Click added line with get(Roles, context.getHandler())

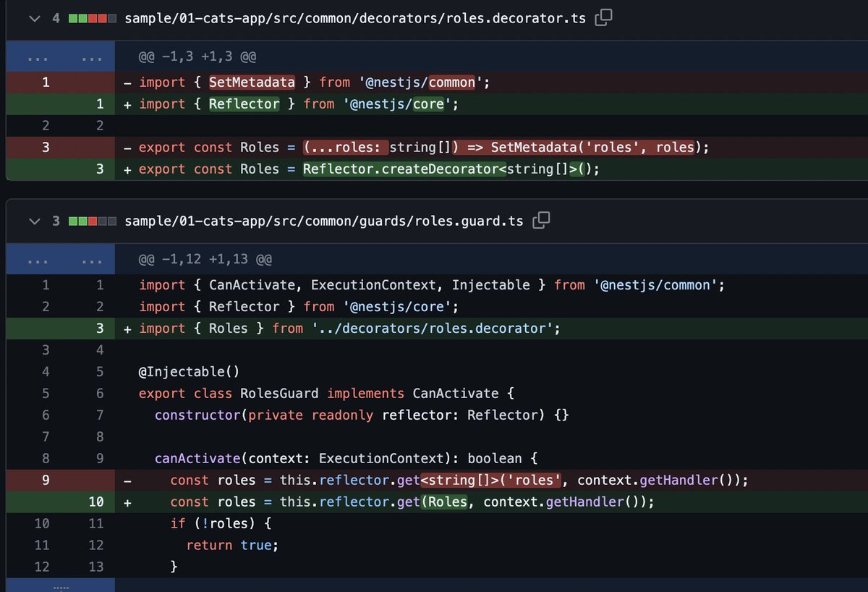pos(491,502)
